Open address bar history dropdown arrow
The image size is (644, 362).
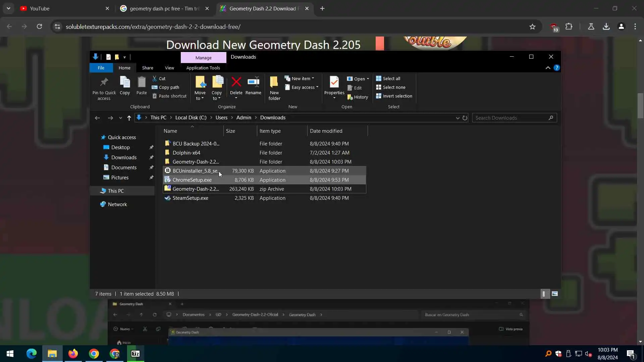(458, 118)
